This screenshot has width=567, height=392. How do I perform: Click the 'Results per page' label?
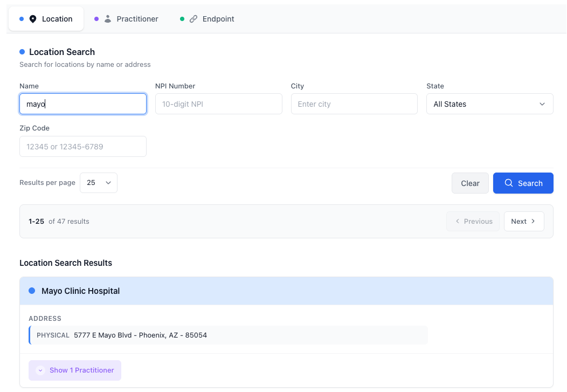[x=47, y=183]
